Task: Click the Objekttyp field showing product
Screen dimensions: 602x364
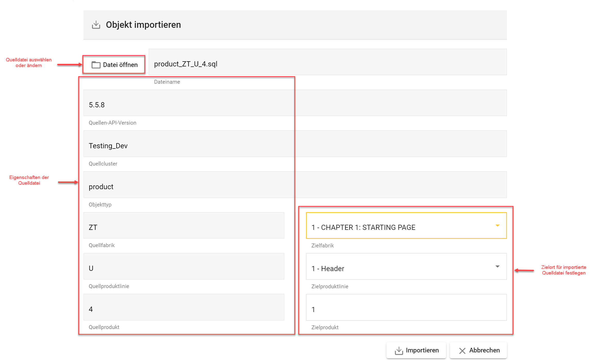Action: pyautogui.click(x=295, y=185)
